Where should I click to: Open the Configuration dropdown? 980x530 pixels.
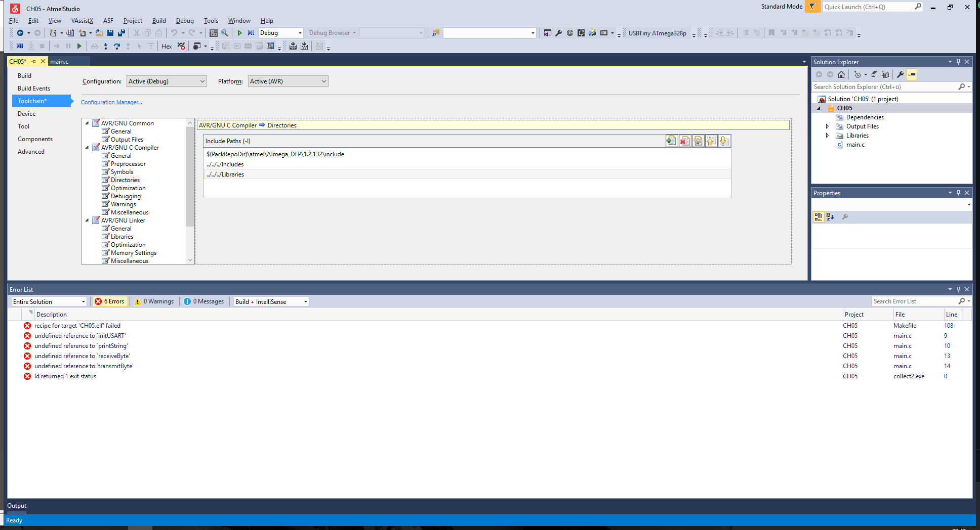tap(167, 81)
